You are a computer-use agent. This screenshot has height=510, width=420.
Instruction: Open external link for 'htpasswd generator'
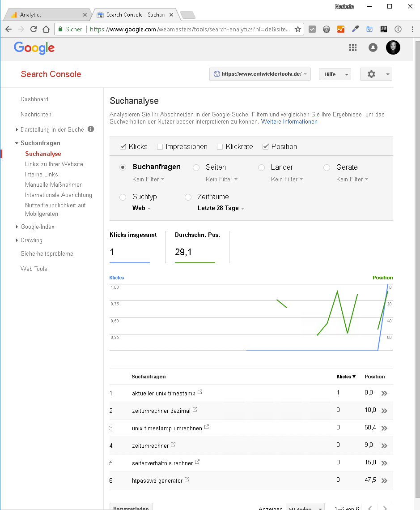tap(187, 480)
